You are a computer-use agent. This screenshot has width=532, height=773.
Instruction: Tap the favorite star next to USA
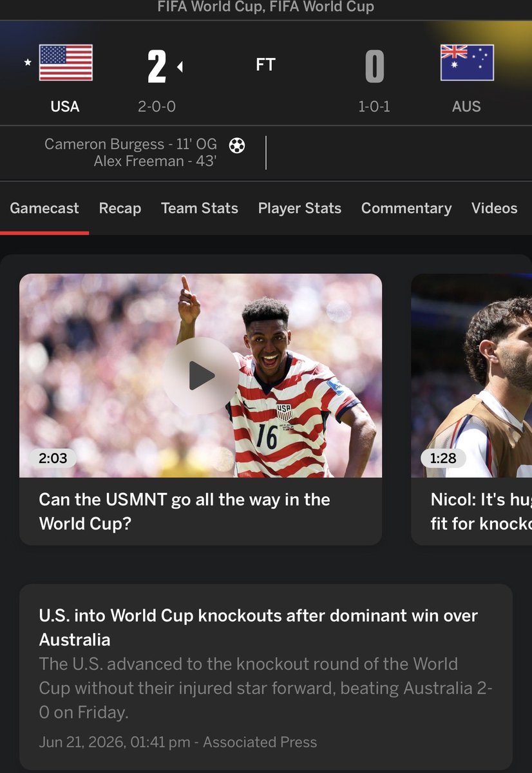point(27,63)
